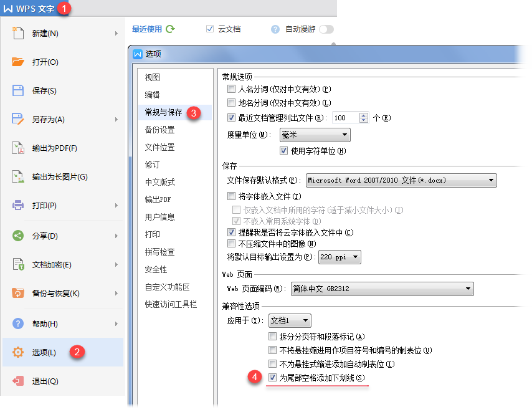The image size is (532, 412).
Task: Click the recent documents count field showing 100
Action: [x=344, y=117]
